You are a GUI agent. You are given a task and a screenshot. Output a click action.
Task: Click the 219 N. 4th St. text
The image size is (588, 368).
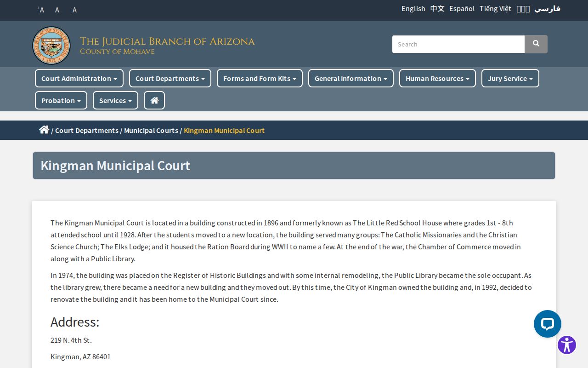click(71, 340)
